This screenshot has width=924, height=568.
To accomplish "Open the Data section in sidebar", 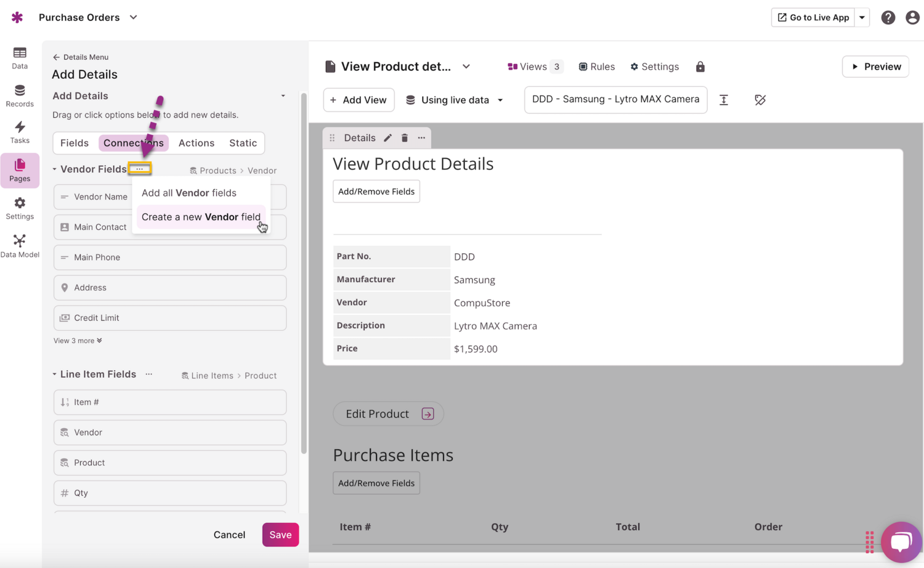I will (20, 58).
